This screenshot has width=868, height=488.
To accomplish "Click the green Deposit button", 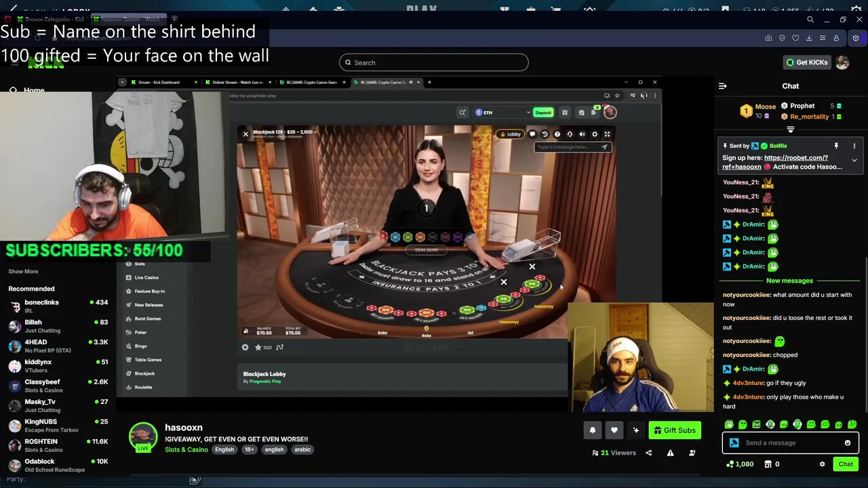I will [x=543, y=113].
